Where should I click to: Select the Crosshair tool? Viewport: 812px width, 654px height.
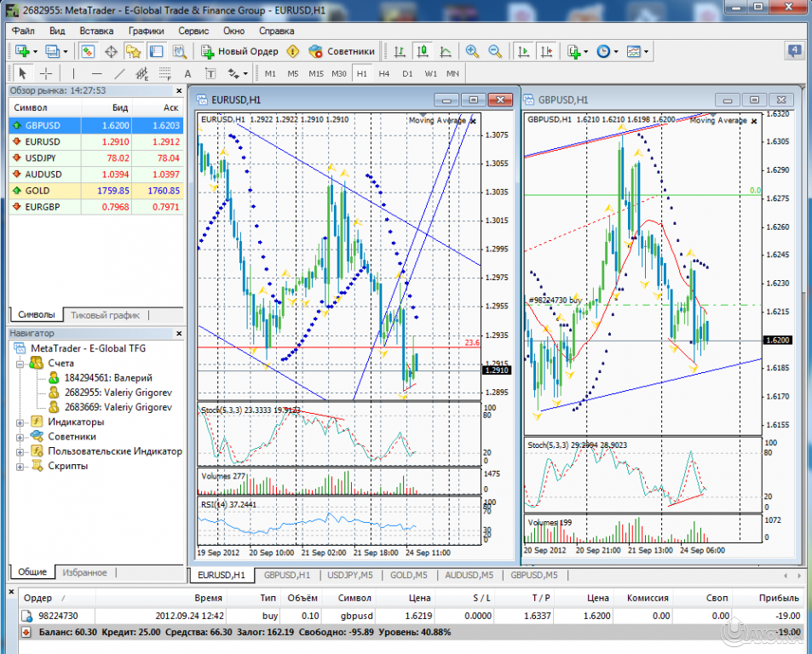[45, 73]
